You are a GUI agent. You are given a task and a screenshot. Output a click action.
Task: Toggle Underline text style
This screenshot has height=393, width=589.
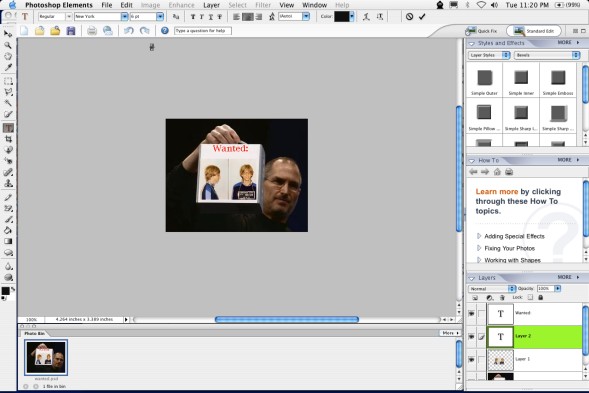[211, 17]
